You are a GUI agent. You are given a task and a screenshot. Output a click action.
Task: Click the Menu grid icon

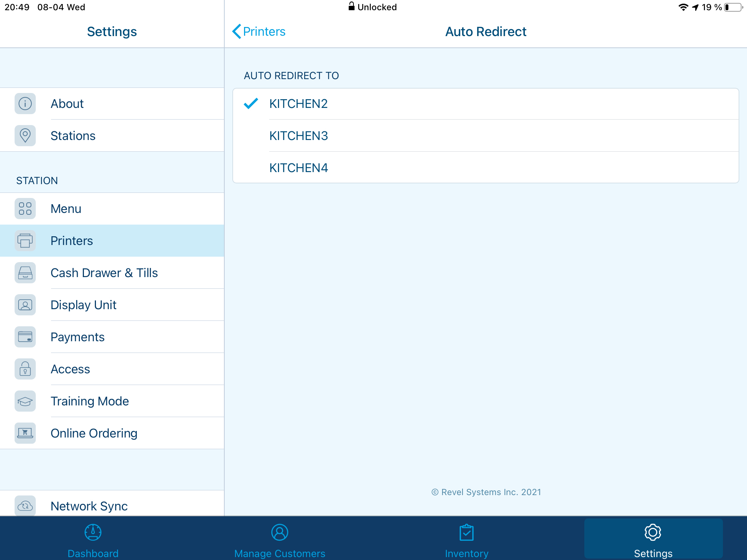click(x=25, y=209)
